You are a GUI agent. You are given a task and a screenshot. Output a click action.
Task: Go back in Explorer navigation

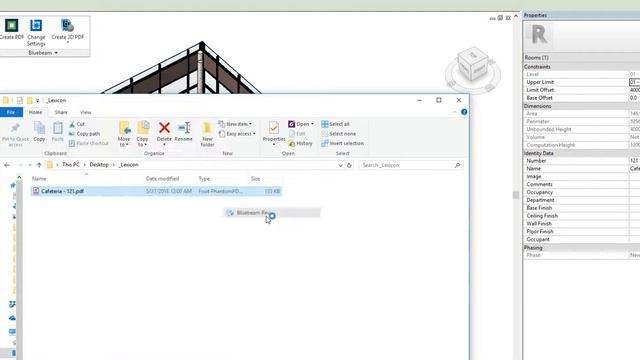pyautogui.click(x=7, y=165)
